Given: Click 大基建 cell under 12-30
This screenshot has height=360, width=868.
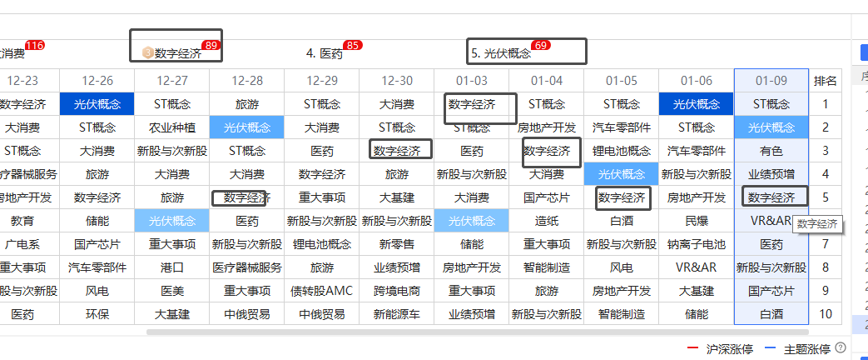Looking at the screenshot, I should (x=397, y=197).
